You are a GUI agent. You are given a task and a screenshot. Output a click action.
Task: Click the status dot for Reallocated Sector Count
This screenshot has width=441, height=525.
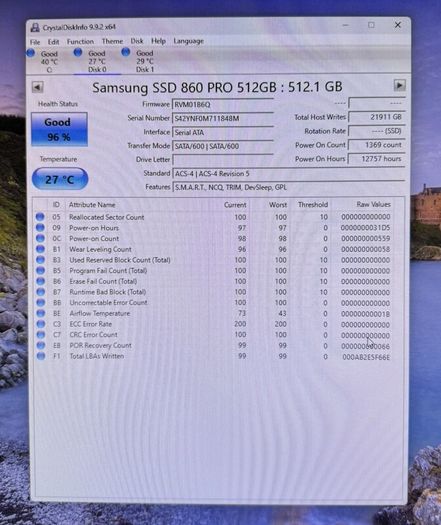tap(40, 217)
